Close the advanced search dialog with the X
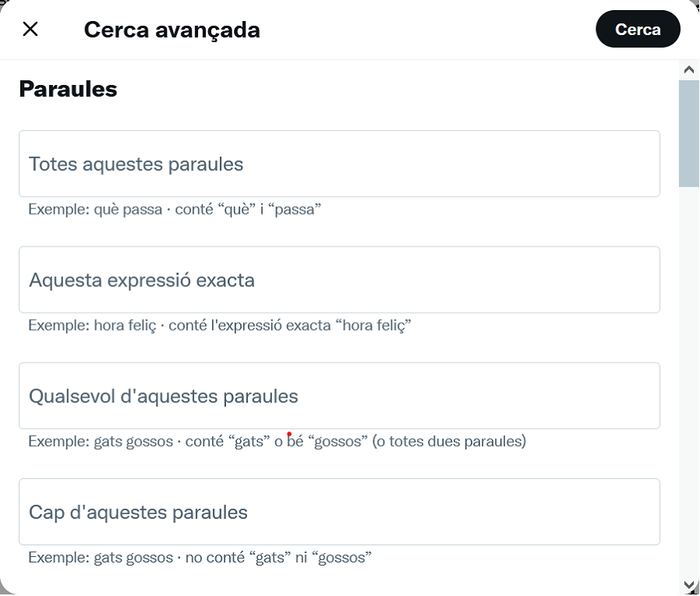 [x=30, y=29]
